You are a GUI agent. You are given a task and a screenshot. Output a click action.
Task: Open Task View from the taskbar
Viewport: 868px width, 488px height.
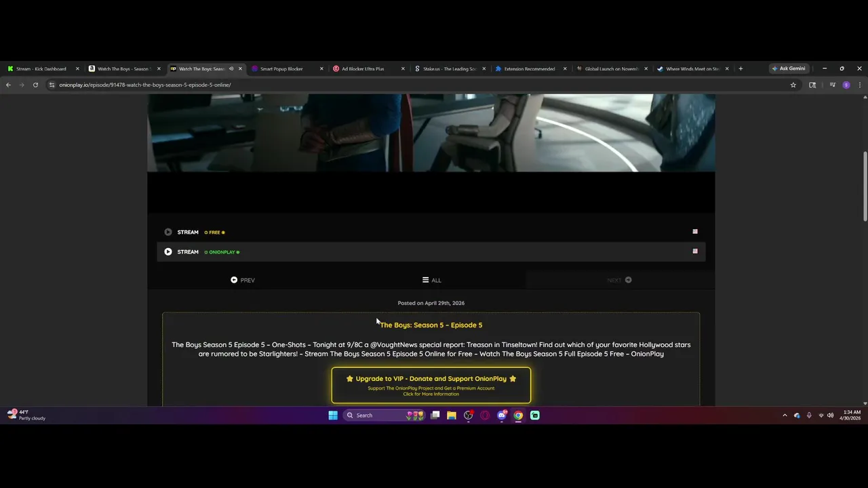435,415
